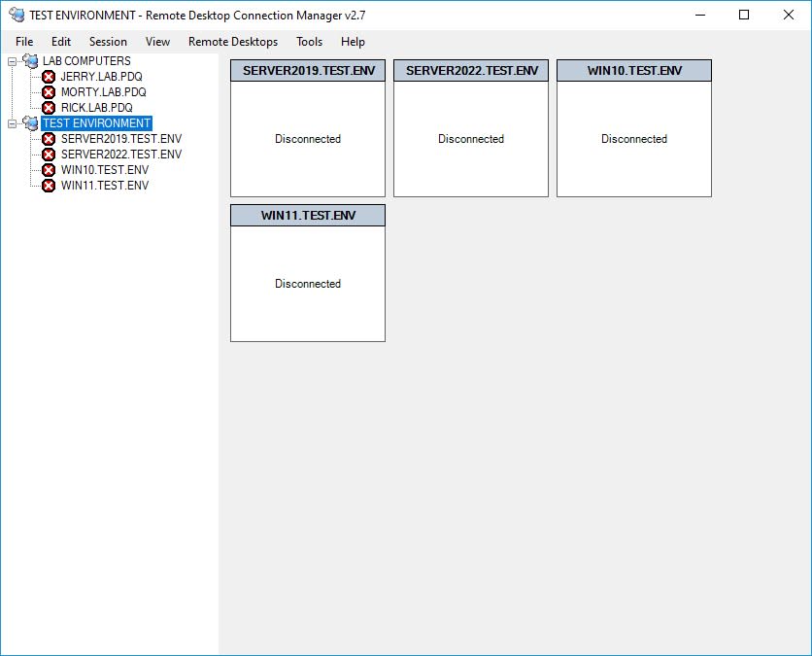Open the Help menu
Viewport: 812px width, 656px height.
[x=353, y=42]
